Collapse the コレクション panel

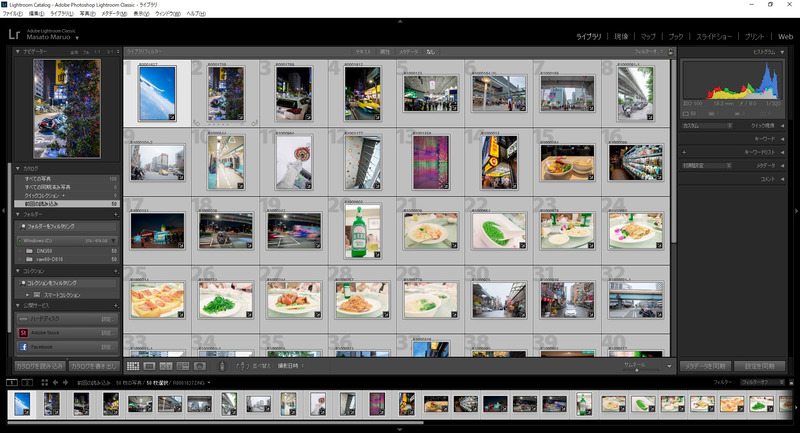(x=18, y=271)
